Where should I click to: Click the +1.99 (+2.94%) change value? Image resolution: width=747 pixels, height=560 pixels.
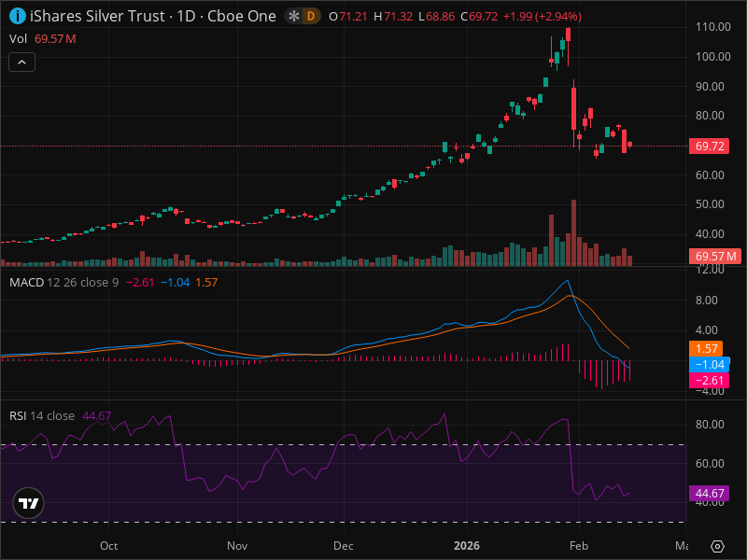coord(543,17)
